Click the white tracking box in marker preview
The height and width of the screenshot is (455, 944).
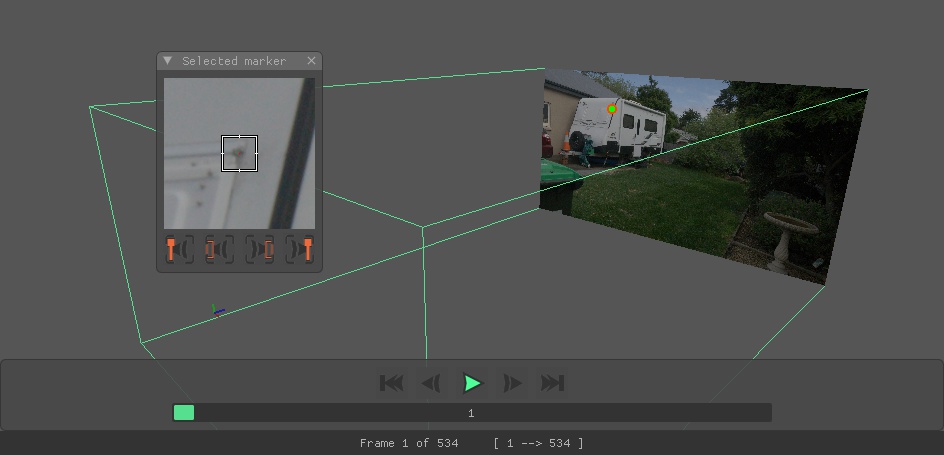239,154
